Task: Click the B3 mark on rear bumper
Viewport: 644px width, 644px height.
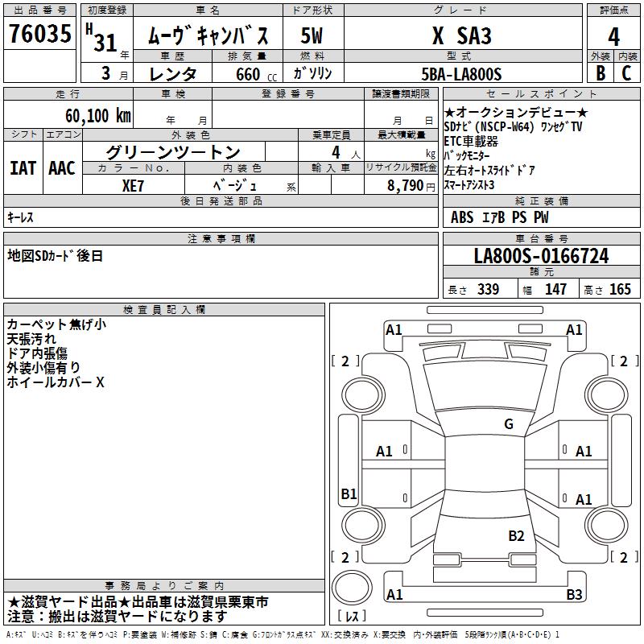Action: 574,594
